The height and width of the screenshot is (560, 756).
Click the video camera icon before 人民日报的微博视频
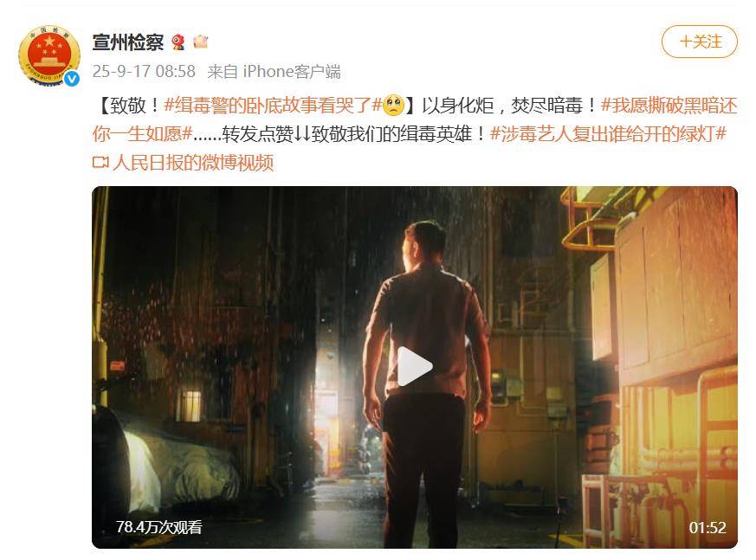tap(100, 163)
